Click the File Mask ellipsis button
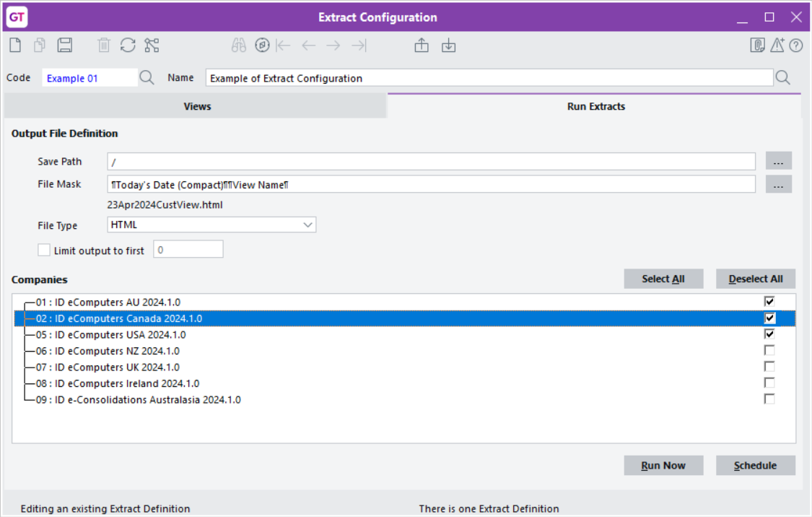 [x=779, y=185]
